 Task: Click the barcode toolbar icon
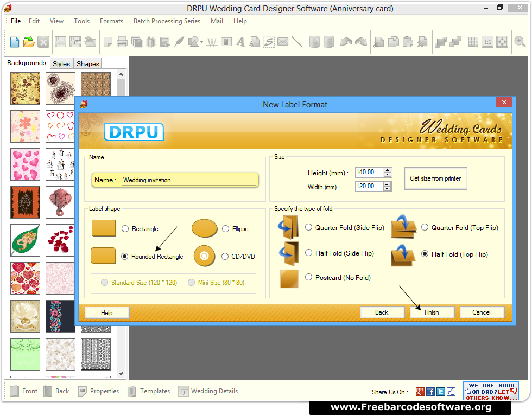click(226, 42)
